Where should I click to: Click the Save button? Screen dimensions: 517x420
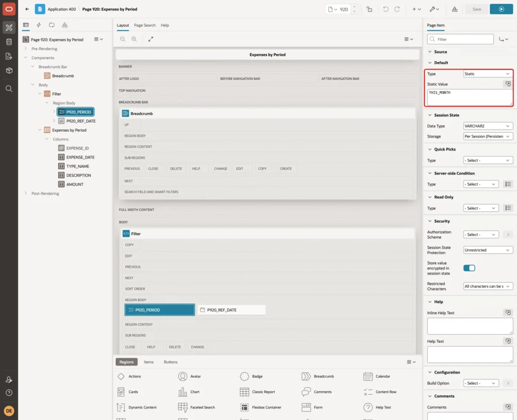477,9
